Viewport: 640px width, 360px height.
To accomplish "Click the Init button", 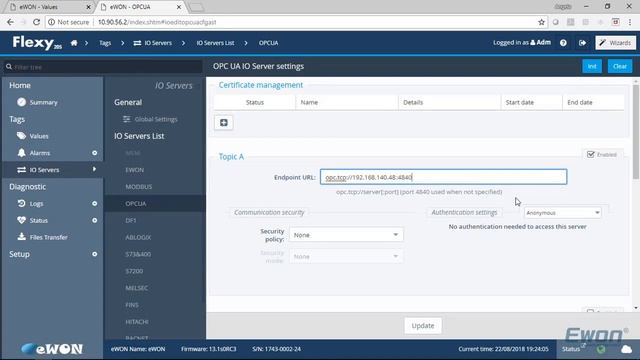I will (x=592, y=66).
